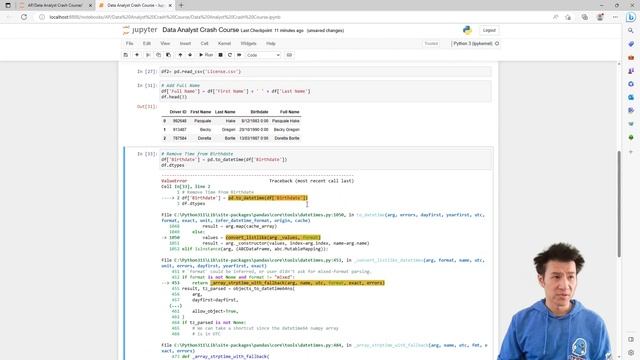Open the Help menu

pyautogui.click(x=271, y=43)
